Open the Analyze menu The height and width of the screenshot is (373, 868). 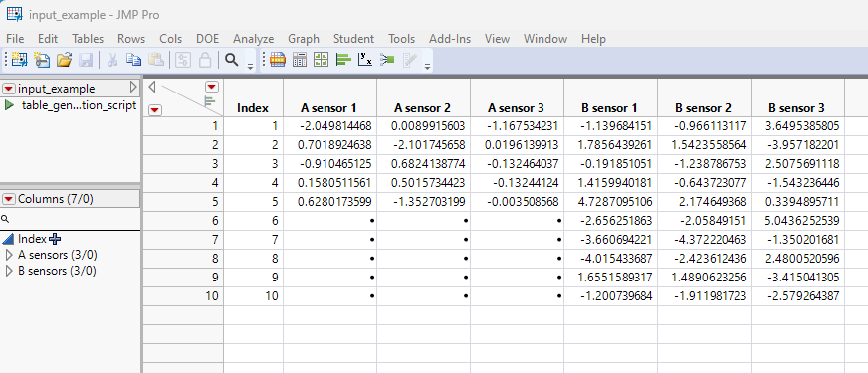click(x=254, y=39)
